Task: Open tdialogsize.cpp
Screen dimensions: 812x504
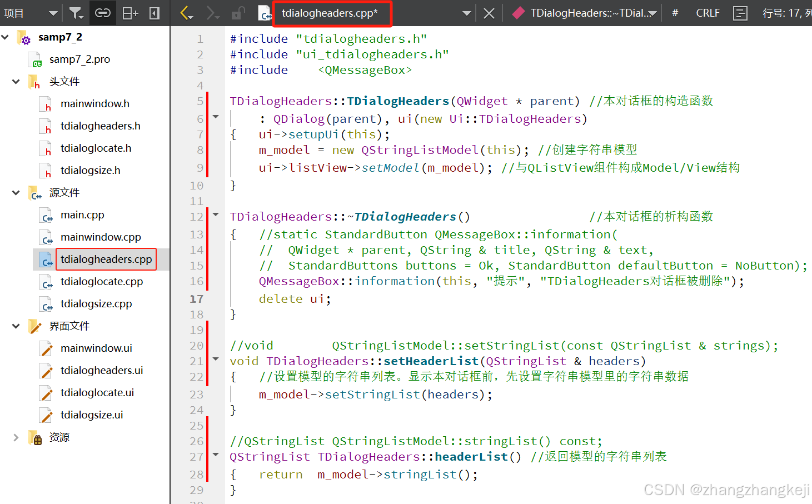Action: 96,304
